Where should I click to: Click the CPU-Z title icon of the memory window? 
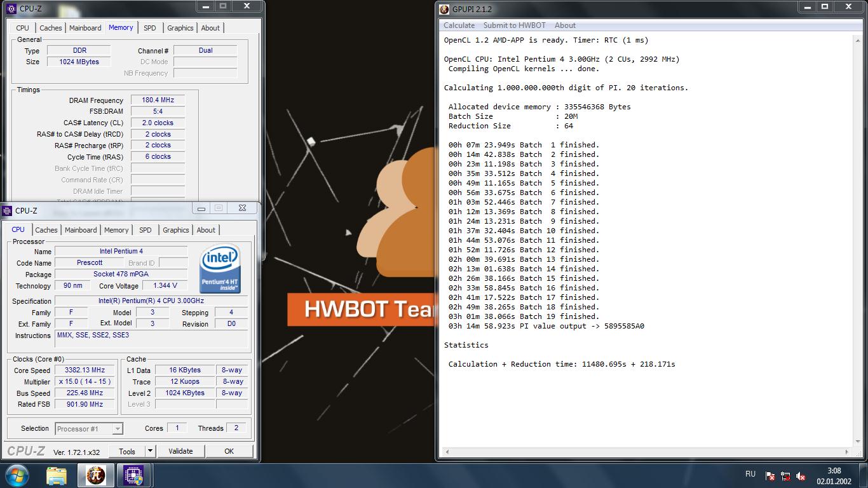(x=11, y=9)
